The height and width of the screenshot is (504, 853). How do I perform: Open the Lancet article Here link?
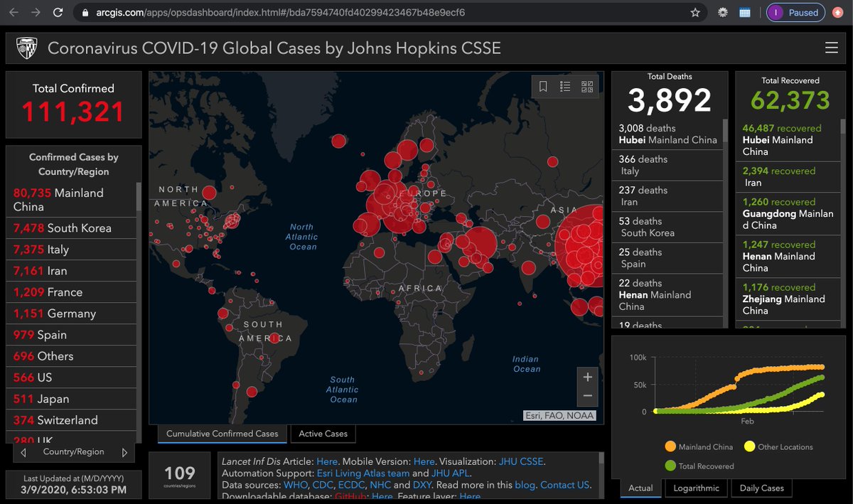point(327,461)
